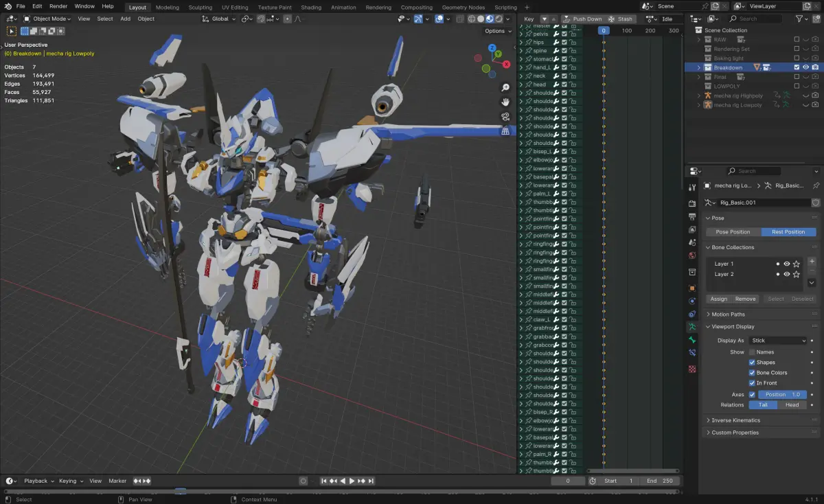
Task: Uncheck the Bone Colors checkbox
Action: point(752,373)
